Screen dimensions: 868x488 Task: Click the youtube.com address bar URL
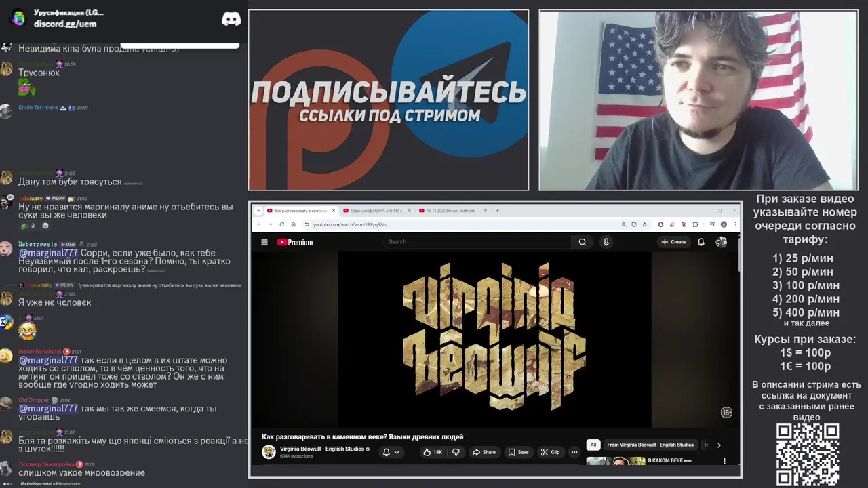click(351, 224)
